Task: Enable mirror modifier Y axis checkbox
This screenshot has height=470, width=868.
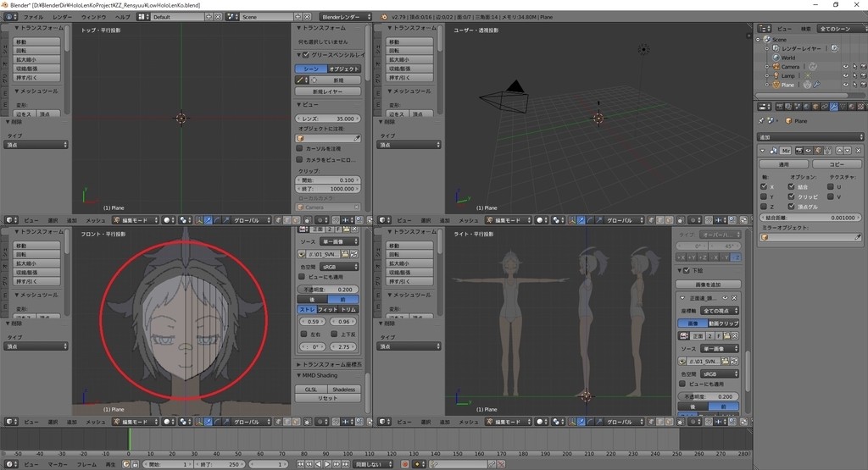Action: pyautogui.click(x=764, y=196)
